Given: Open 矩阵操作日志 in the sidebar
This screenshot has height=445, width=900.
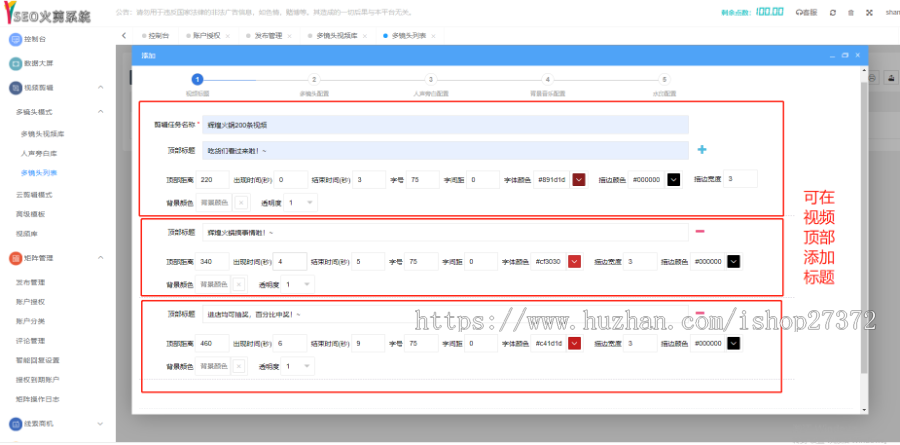Looking at the screenshot, I should point(38,399).
